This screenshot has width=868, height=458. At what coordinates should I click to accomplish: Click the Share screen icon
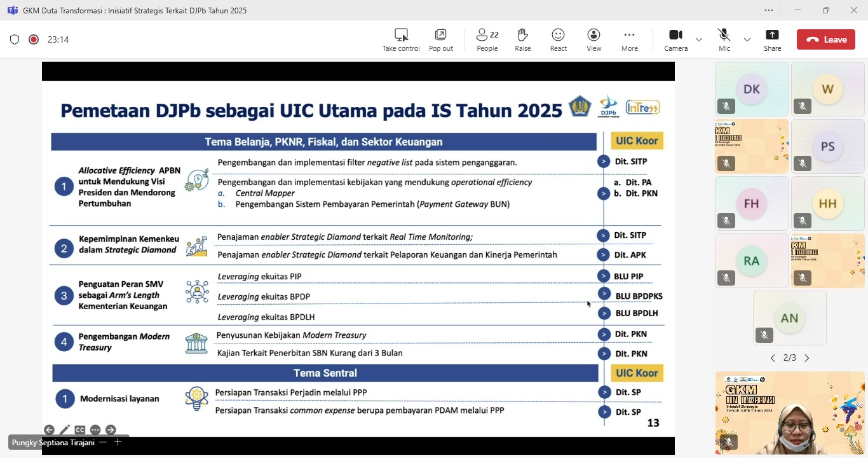(772, 39)
